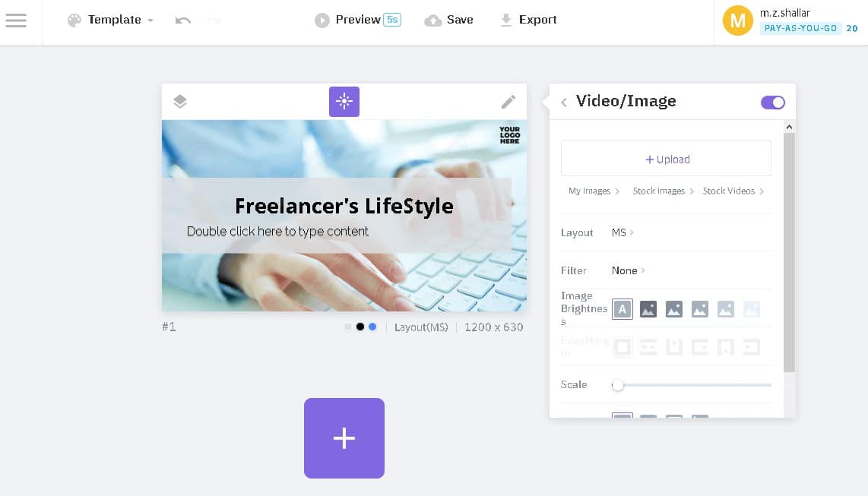
Task: Open the Template dropdown menu
Action: (x=110, y=20)
